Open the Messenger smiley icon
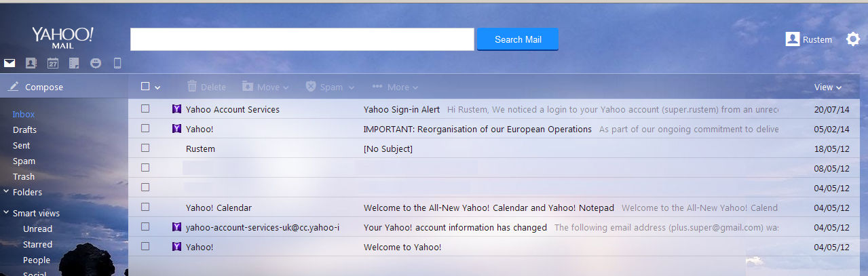The height and width of the screenshot is (276, 868). click(96, 63)
